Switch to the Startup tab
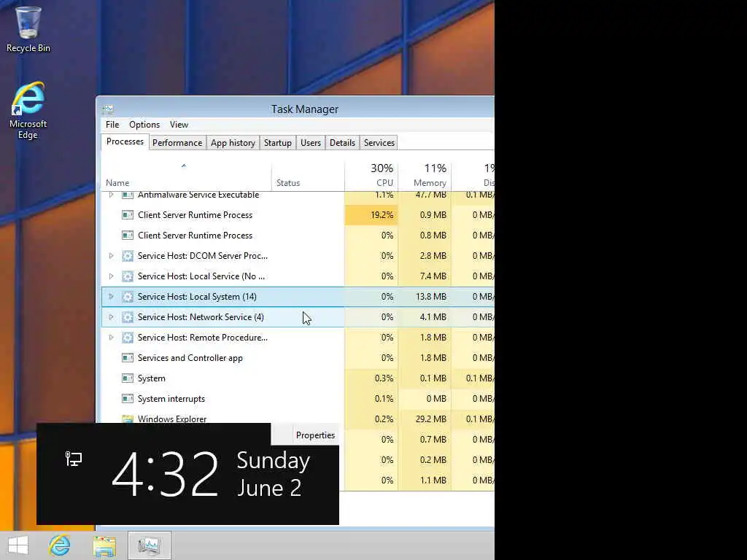747x560 pixels. pyautogui.click(x=278, y=143)
